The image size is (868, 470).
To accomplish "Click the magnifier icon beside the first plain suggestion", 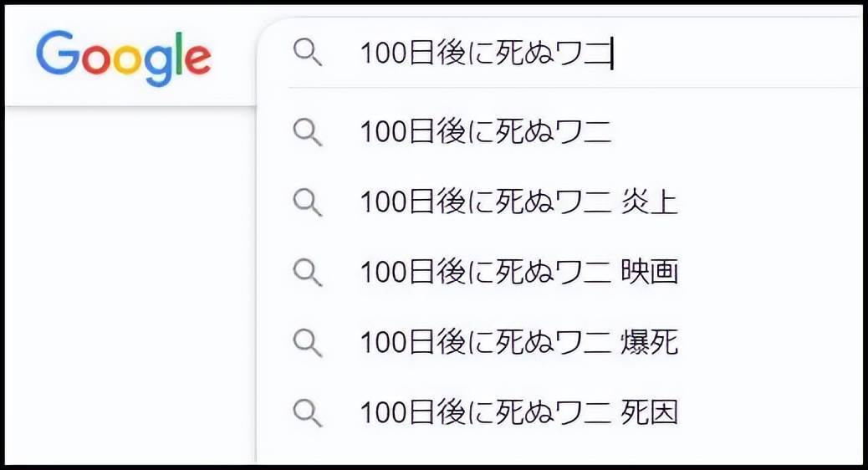I will pyautogui.click(x=307, y=132).
